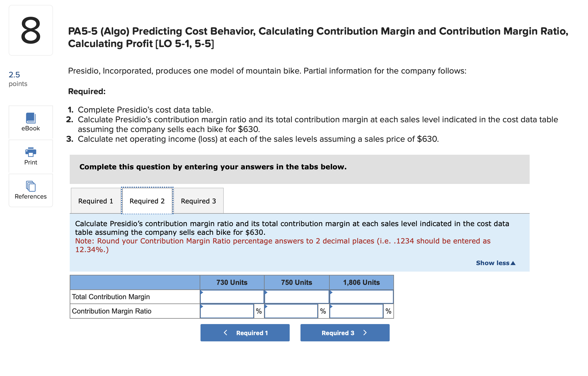Screen dimensions: 588x376
Task: Click the 750 Units column header
Action: pos(296,282)
